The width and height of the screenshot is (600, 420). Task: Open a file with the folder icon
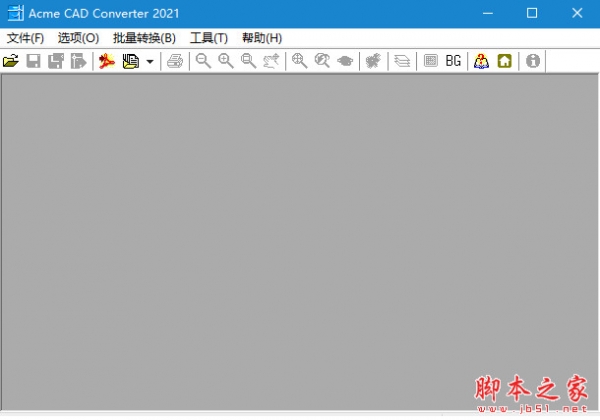click(x=11, y=61)
